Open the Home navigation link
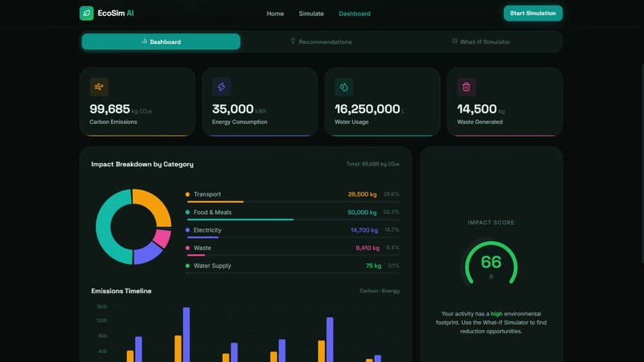 point(275,14)
